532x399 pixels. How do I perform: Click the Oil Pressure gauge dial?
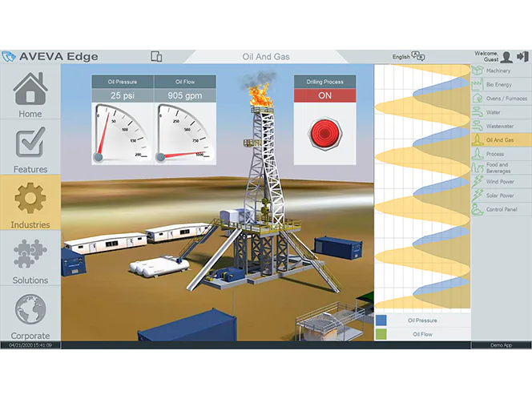123,133
